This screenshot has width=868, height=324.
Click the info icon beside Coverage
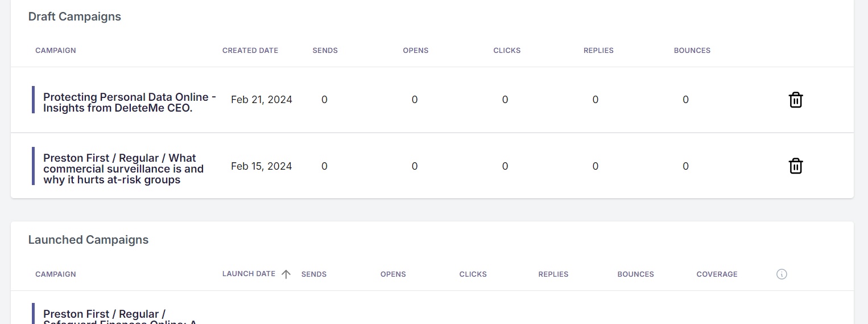[782, 274]
